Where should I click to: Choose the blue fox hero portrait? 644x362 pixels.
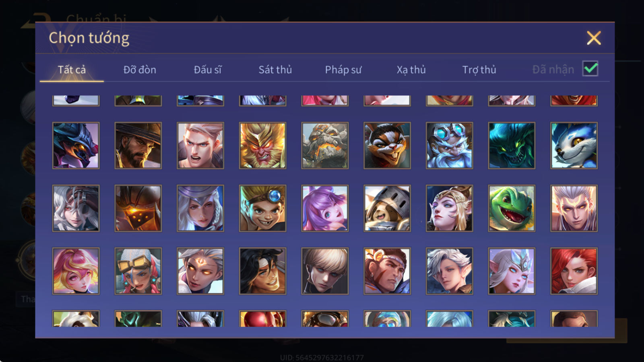coord(574,145)
